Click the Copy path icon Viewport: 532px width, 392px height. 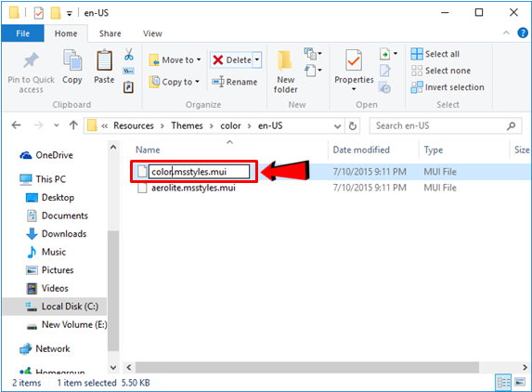click(x=128, y=71)
